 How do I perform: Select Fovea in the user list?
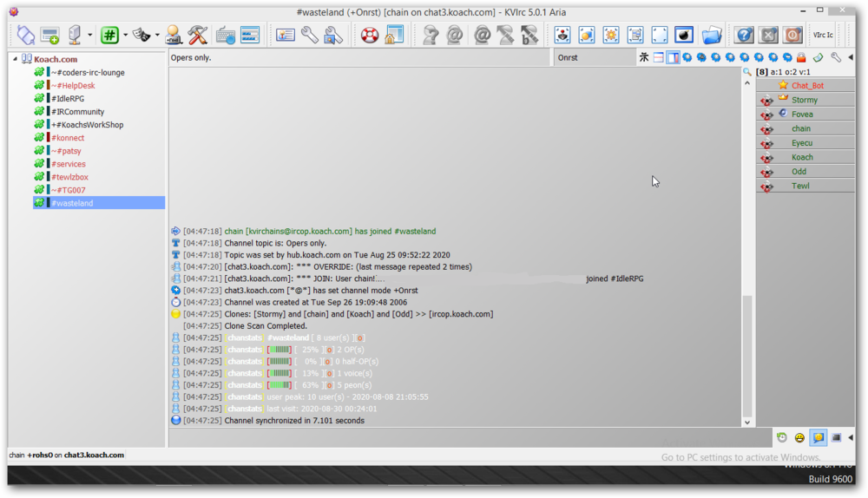806,114
